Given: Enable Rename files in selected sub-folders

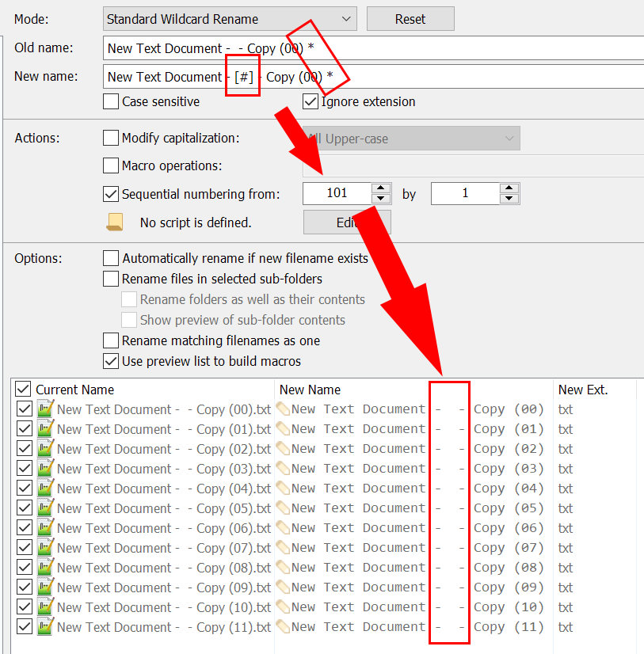Looking at the screenshot, I should [111, 279].
